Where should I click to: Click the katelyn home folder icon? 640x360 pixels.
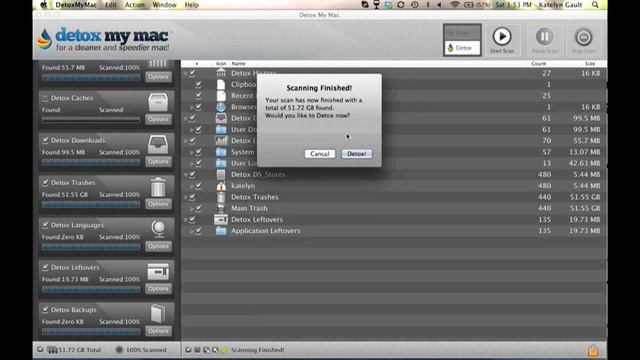(221, 186)
